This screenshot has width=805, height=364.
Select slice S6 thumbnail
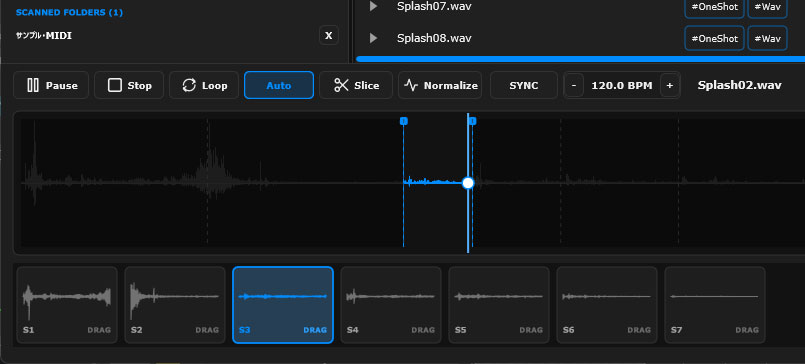(607, 305)
